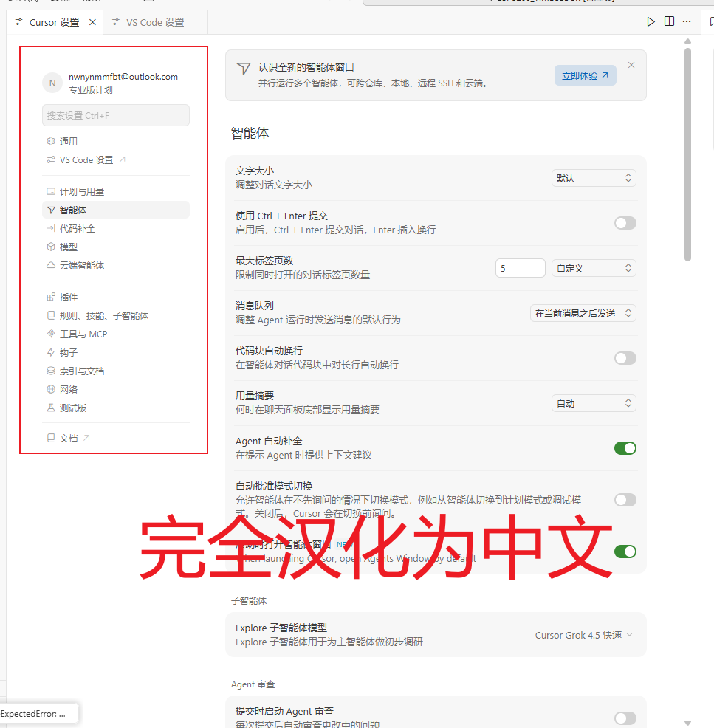Open the 文档 external docs link
The height and width of the screenshot is (728, 714).
point(116,438)
